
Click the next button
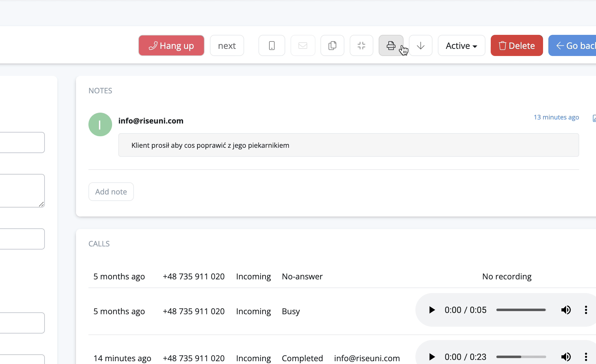(227, 46)
